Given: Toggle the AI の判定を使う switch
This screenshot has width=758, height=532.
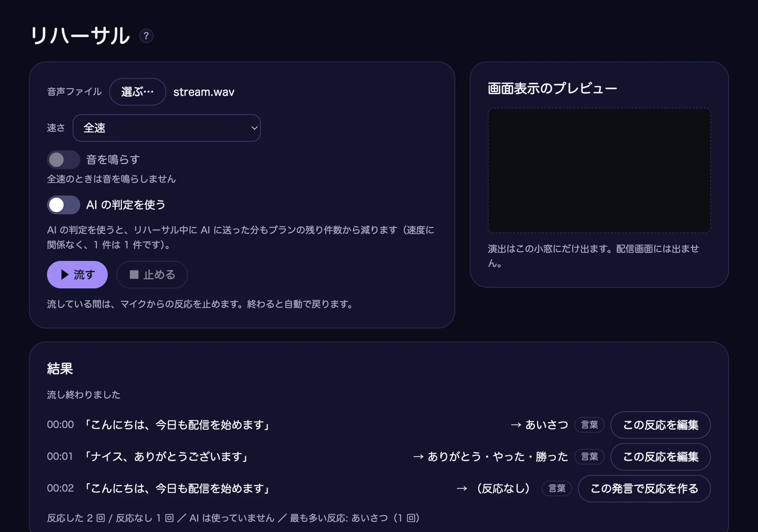Looking at the screenshot, I should [x=63, y=205].
